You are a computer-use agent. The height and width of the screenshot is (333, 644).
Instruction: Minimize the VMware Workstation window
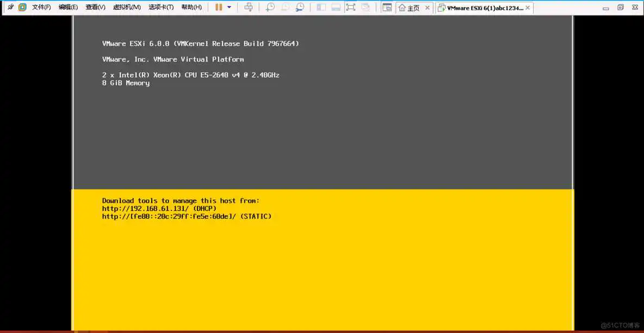pyautogui.click(x=605, y=8)
